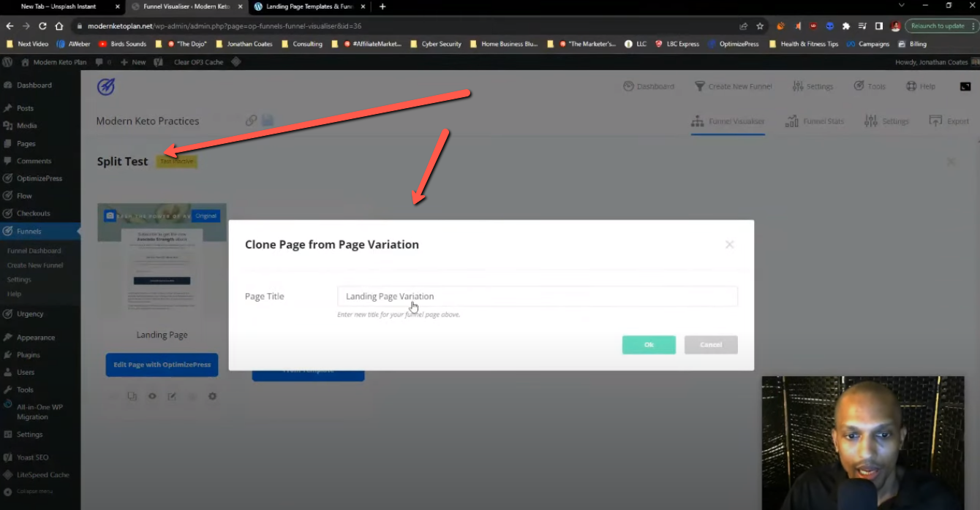Cancel the Clone Page dialog
The width and height of the screenshot is (980, 510).
tap(710, 344)
